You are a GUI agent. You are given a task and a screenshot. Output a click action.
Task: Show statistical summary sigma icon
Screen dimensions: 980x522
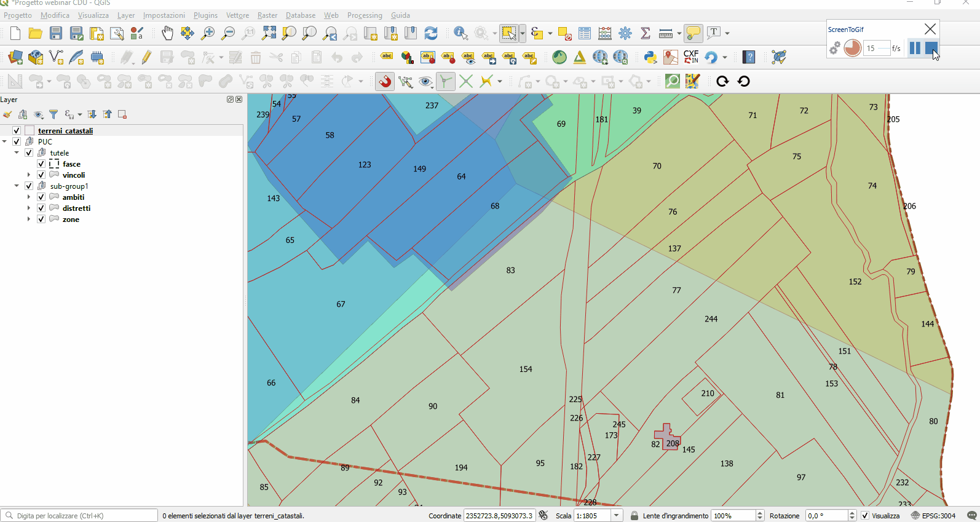[646, 33]
